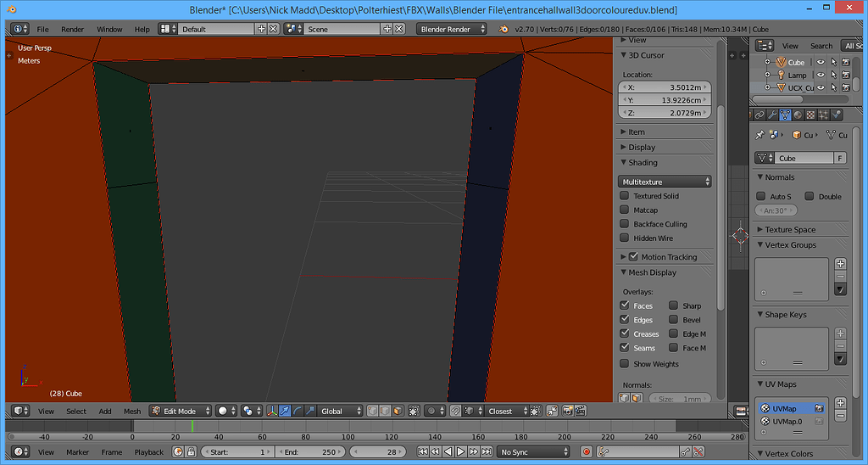Enable Matcap checkbox
This screenshot has width=868, height=465.
[625, 210]
